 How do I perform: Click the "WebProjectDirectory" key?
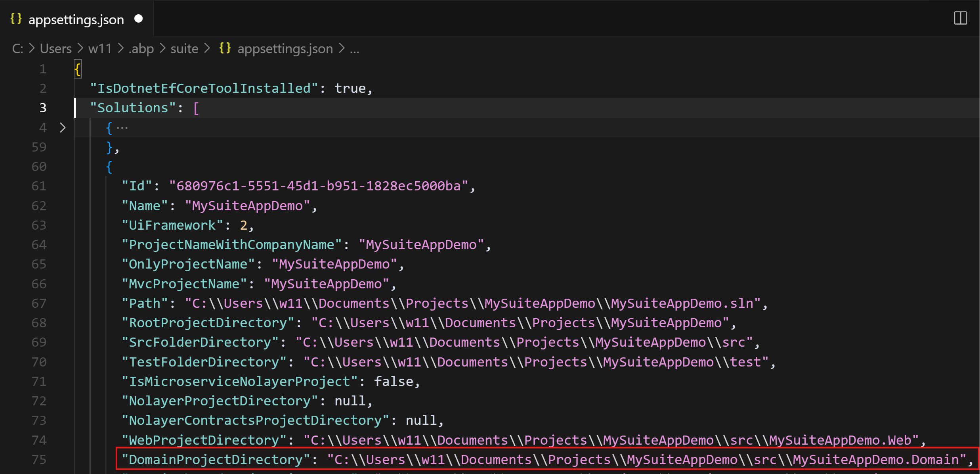[204, 440]
